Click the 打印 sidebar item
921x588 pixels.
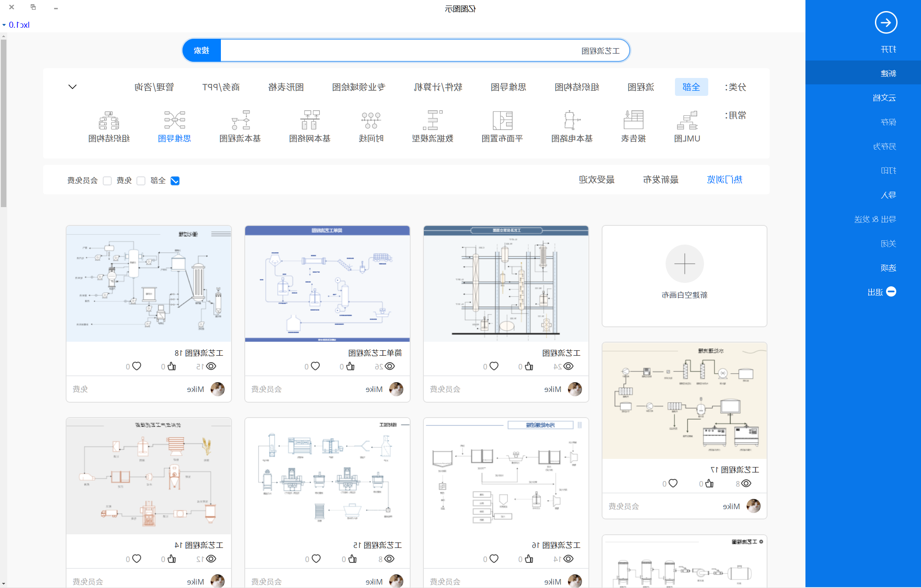[x=863, y=170]
